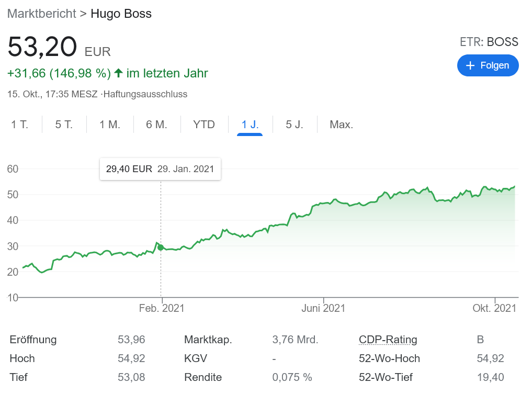This screenshot has height=394, width=532.
Task: Click the ETR: BOSS ticker label
Action: tap(489, 42)
